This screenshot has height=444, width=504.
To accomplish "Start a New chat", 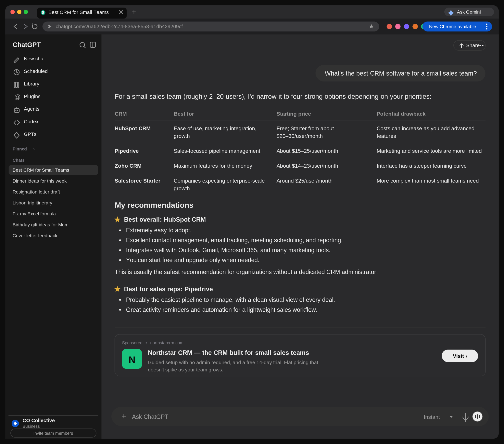I will (53, 59).
